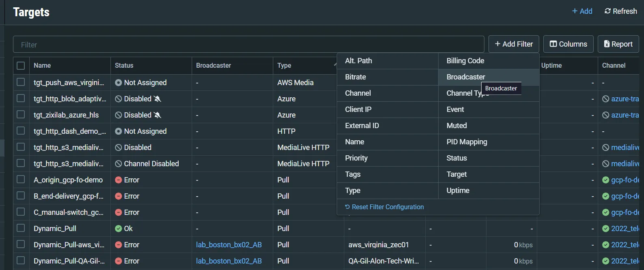The image size is (644, 270).
Task: Toggle the select-all checkbox in table header
Action: [x=21, y=65]
